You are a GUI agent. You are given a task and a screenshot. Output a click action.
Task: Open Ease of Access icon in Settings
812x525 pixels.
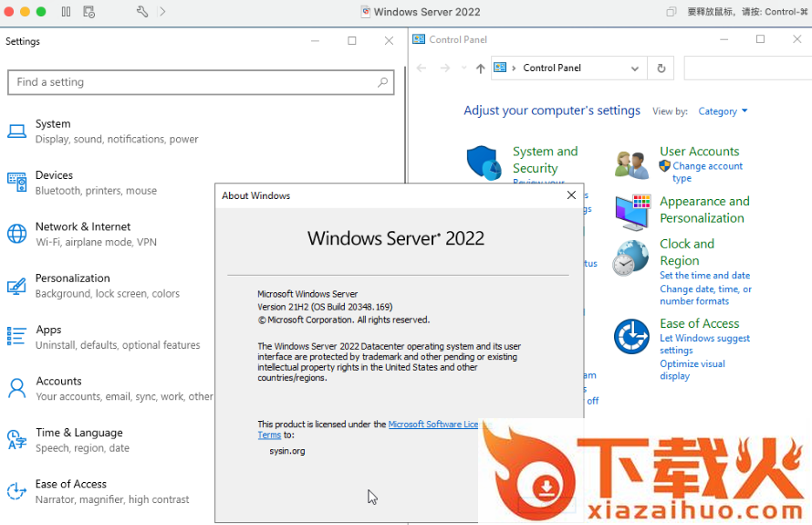click(x=16, y=491)
